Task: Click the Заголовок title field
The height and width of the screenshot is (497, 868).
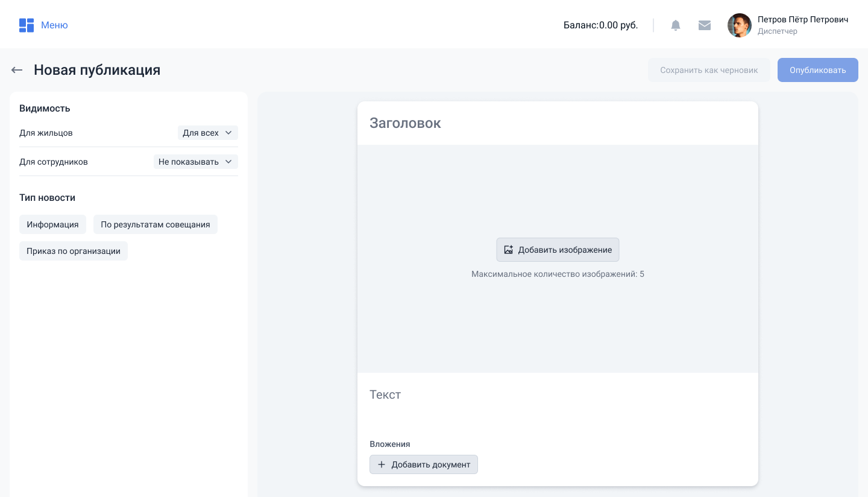Action: pos(557,123)
